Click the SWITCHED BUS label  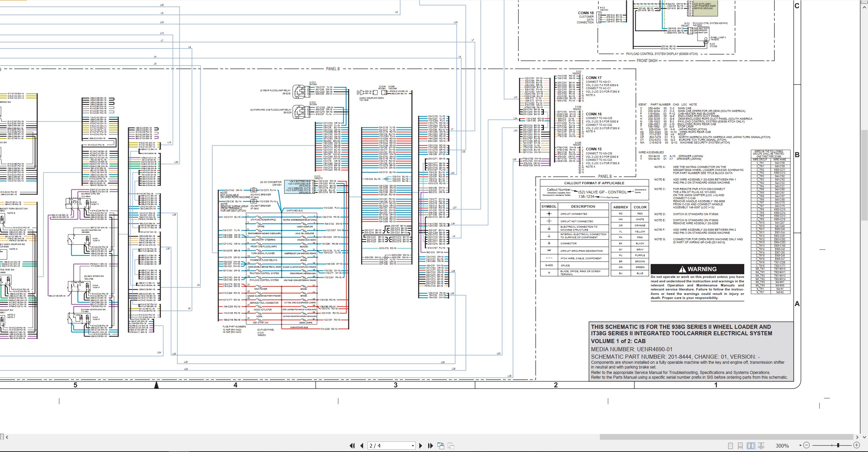tap(294, 211)
